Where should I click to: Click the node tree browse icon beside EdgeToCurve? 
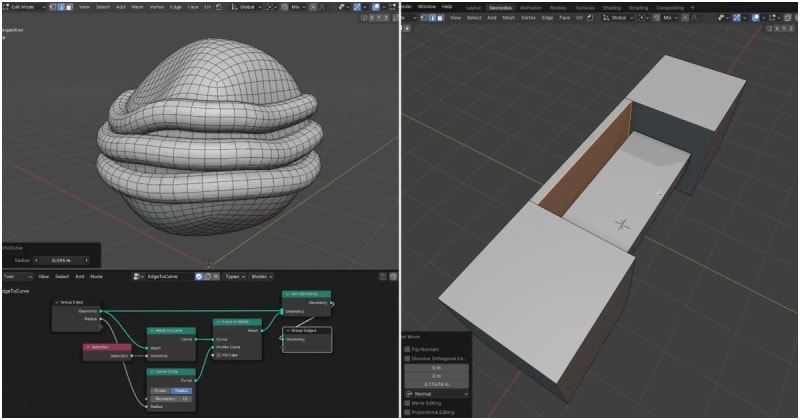click(138, 276)
